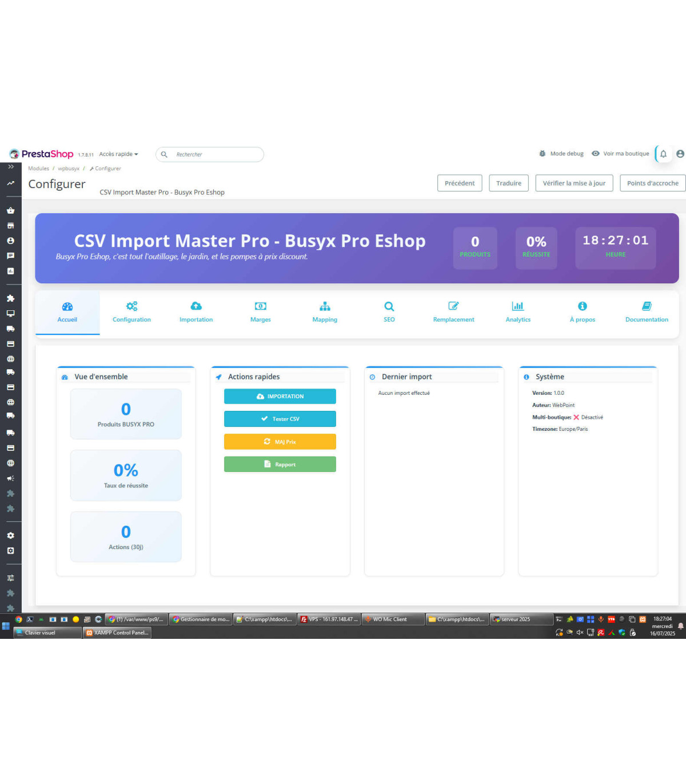Open the orders basket sidebar icon
Screen dimensions: 686x784
coord(10,210)
